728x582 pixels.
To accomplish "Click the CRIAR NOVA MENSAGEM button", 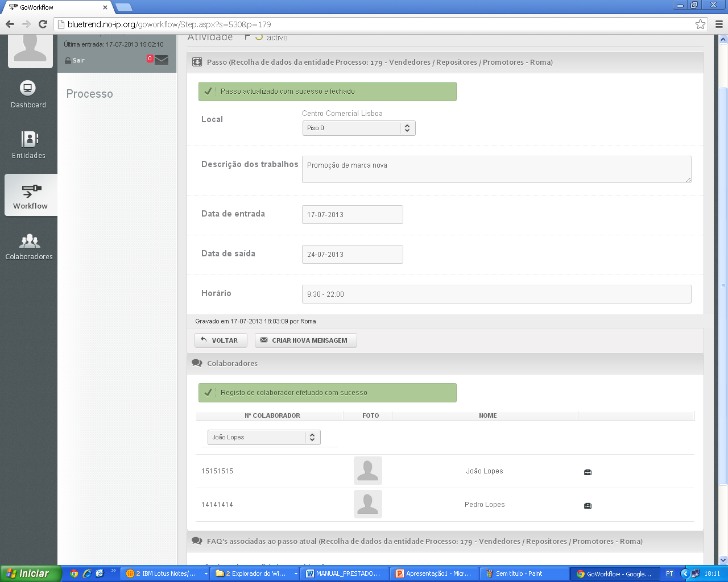I will [x=306, y=340].
